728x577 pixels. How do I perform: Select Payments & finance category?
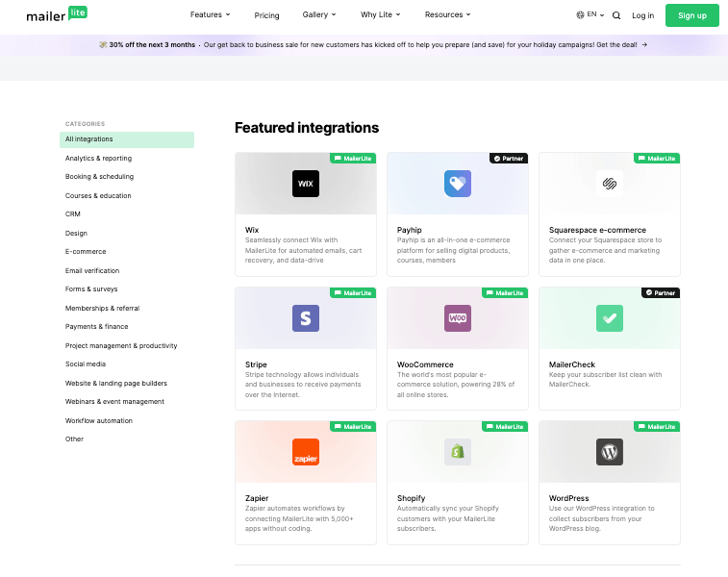point(96,327)
